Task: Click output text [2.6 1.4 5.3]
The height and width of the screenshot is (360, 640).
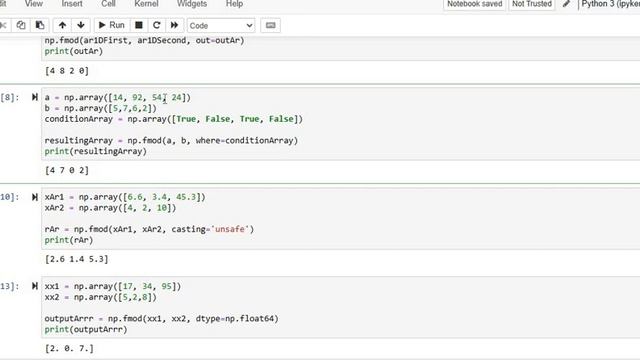Action: [x=77, y=259]
